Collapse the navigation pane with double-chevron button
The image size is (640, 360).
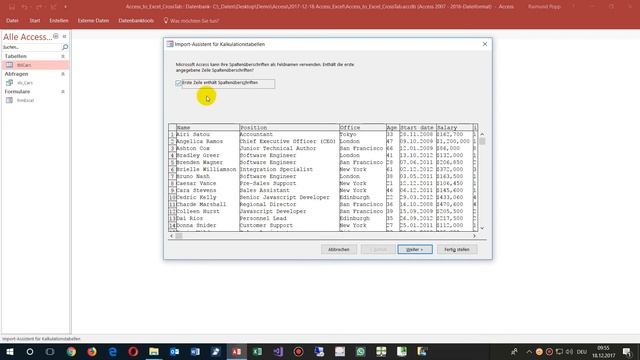tap(64, 36)
